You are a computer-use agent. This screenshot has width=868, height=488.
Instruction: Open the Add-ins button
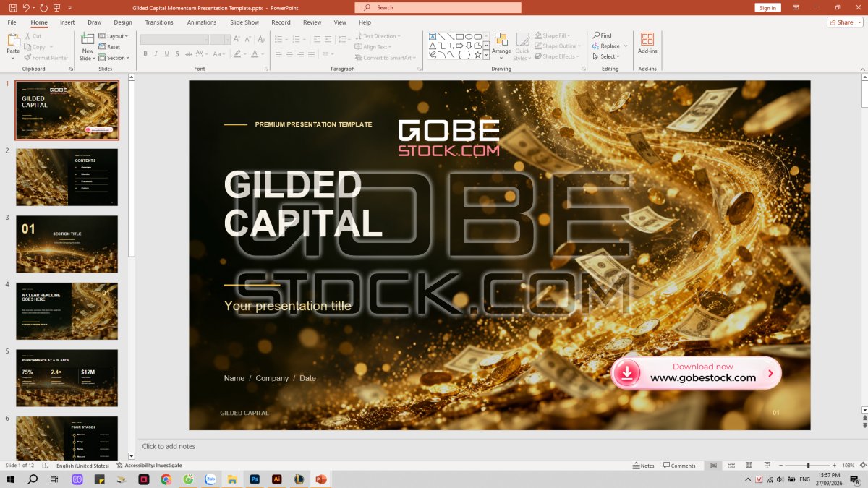click(x=647, y=43)
